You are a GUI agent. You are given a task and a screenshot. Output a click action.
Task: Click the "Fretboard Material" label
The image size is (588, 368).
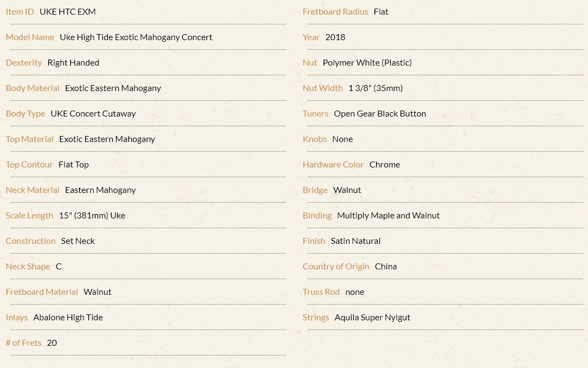pos(42,292)
